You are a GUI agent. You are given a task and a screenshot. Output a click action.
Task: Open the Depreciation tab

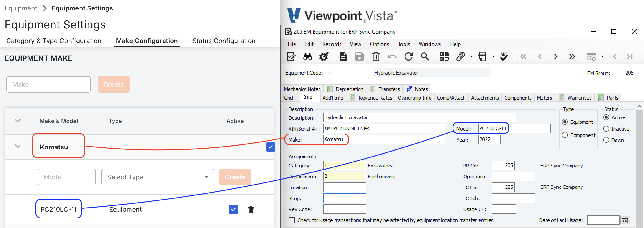coord(345,89)
